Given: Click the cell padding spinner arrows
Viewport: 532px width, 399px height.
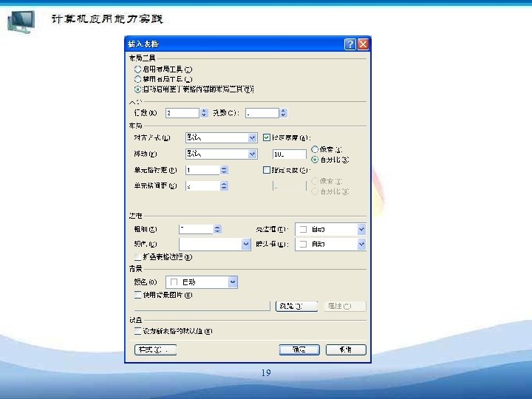Looking at the screenshot, I should 224,170.
